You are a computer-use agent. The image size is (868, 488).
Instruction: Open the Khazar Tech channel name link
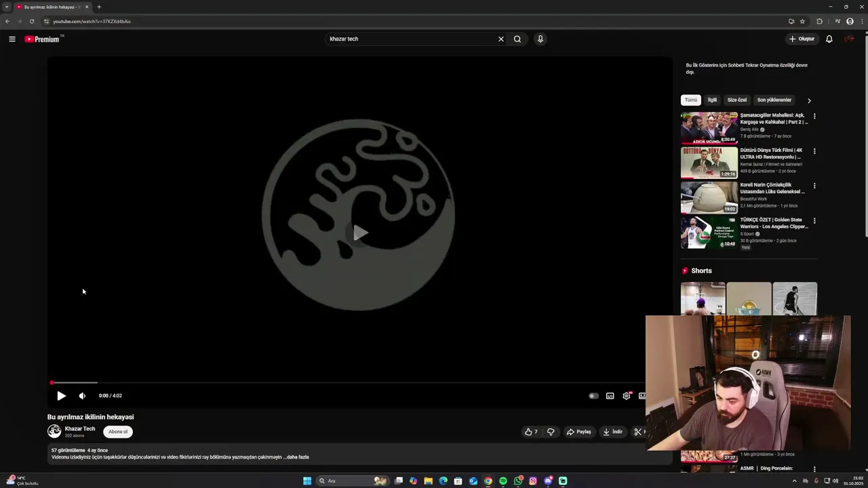coord(80,428)
